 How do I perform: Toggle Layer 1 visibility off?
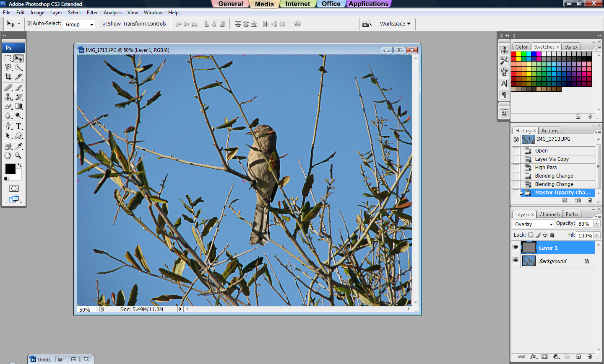click(515, 247)
